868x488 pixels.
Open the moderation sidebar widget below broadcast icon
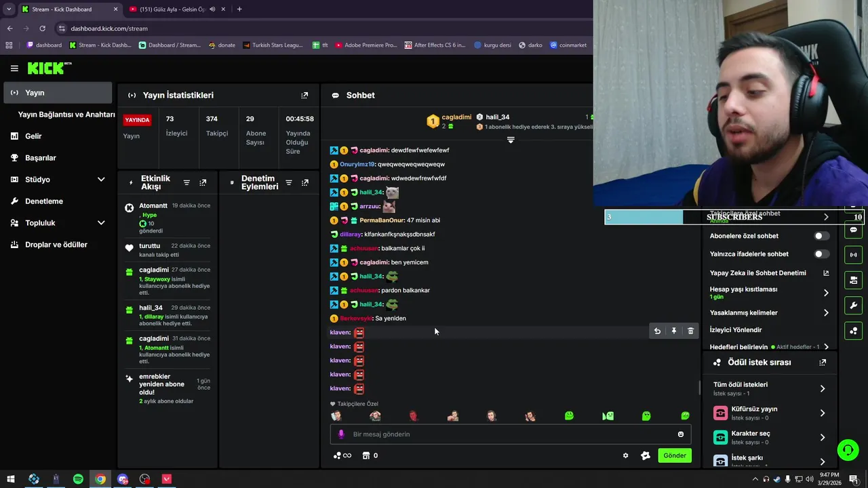coord(853,280)
